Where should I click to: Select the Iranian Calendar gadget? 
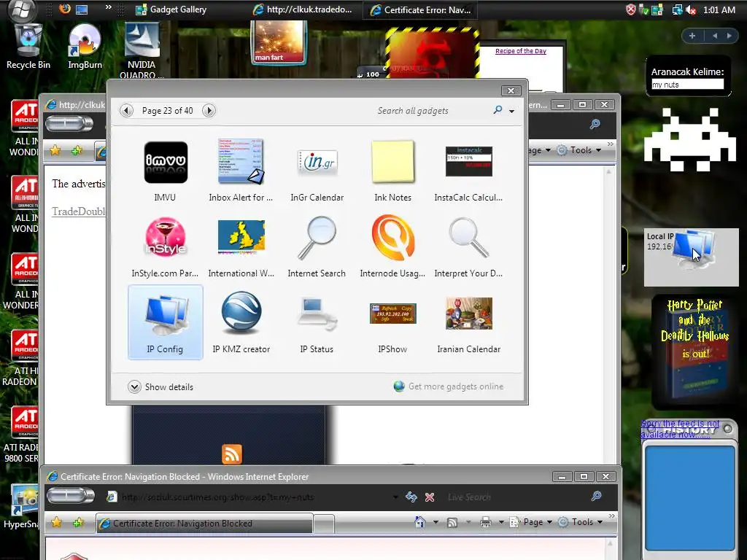point(468,323)
